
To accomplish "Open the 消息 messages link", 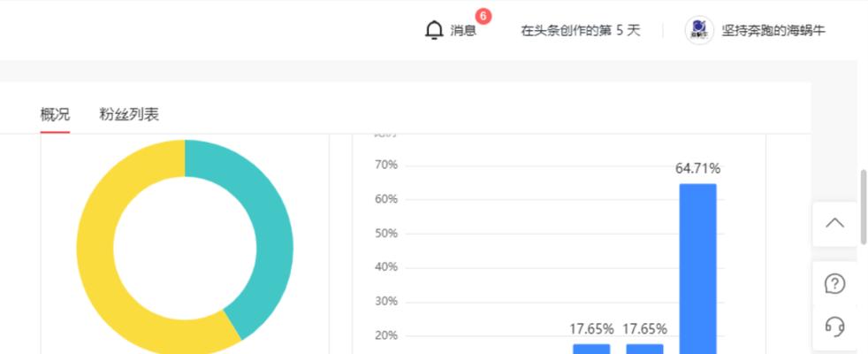I will (463, 30).
